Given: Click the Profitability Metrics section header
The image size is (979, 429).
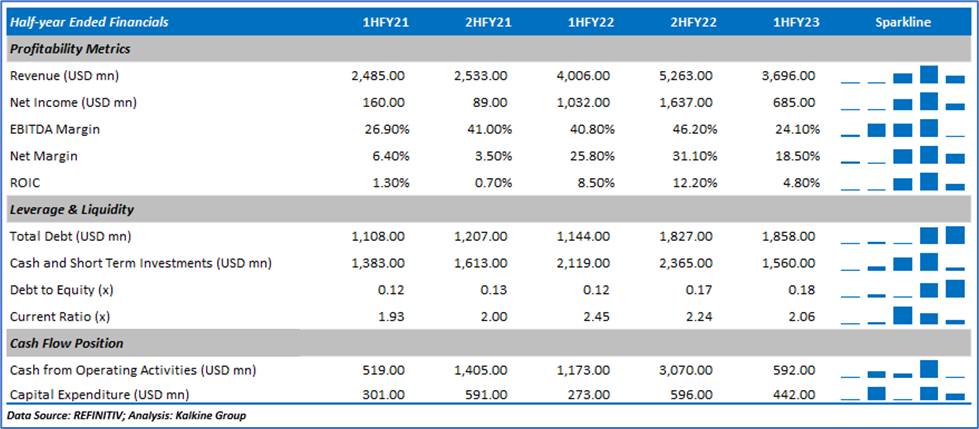Looking at the screenshot, I should [70, 49].
